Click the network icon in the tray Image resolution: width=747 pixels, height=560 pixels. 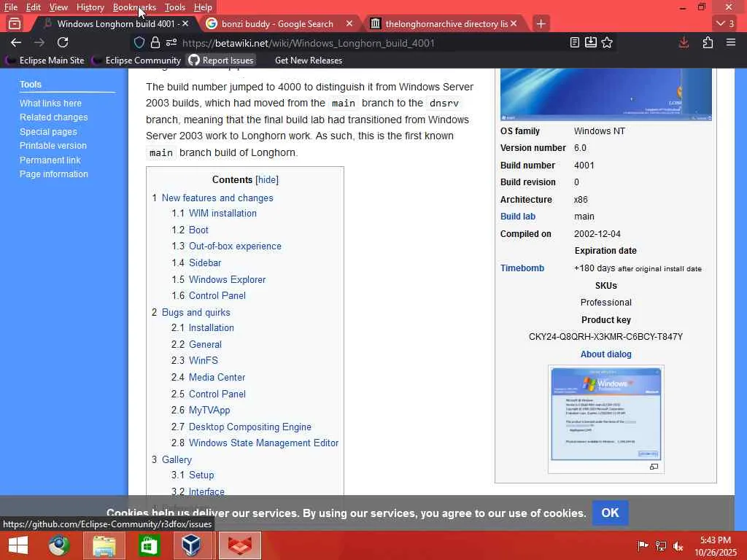(x=661, y=545)
